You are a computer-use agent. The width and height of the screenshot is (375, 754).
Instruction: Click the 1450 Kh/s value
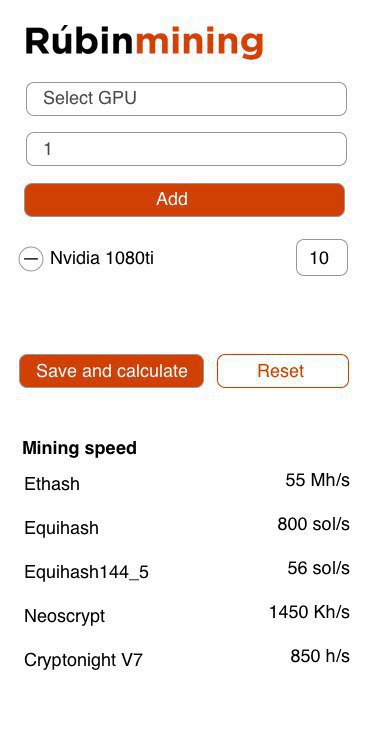[x=309, y=612]
